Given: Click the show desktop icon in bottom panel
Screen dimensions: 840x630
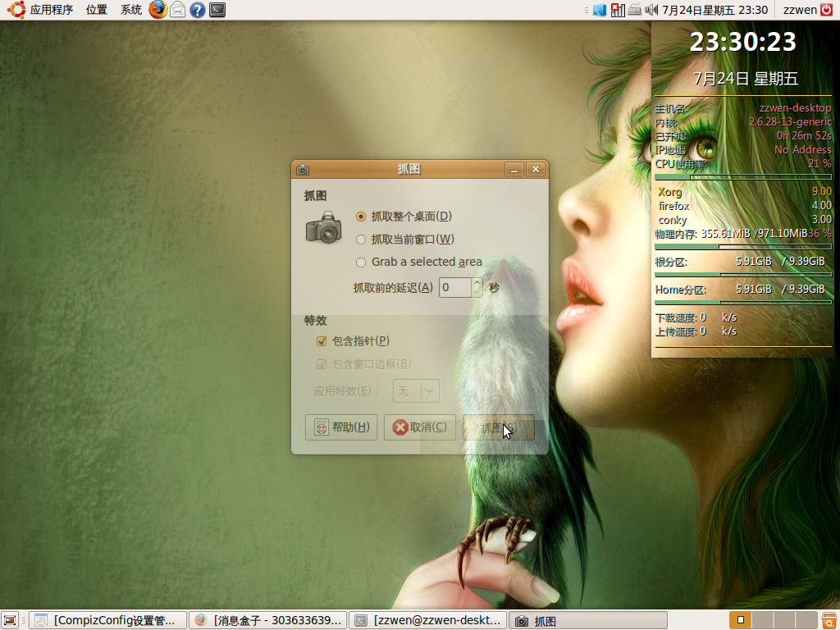Looking at the screenshot, I should click(10, 620).
